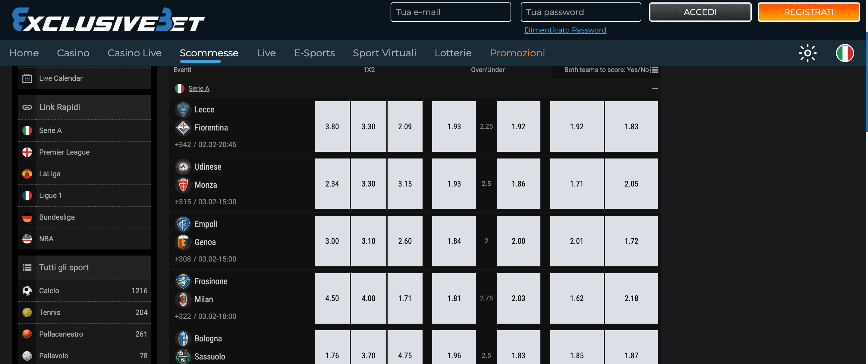Select Frosinone-Milan away odds 1.71
This screenshot has height=364, width=868.
pos(405,299)
